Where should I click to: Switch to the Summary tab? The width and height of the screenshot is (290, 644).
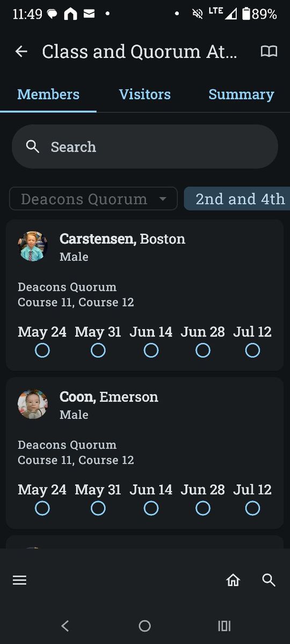point(241,94)
